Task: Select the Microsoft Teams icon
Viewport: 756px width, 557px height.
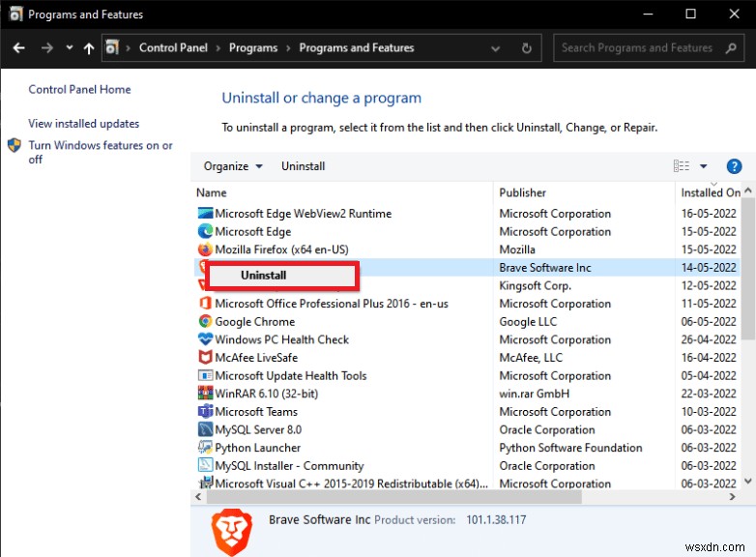Action: pos(205,412)
